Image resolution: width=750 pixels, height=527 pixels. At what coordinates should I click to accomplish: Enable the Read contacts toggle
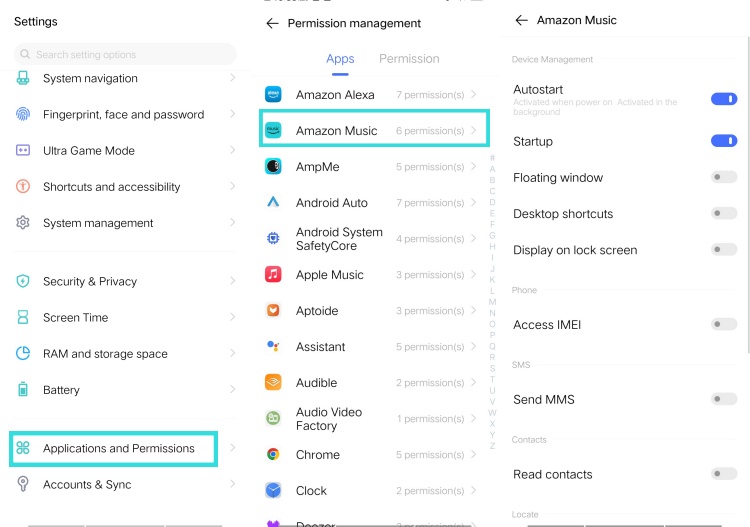point(724,474)
